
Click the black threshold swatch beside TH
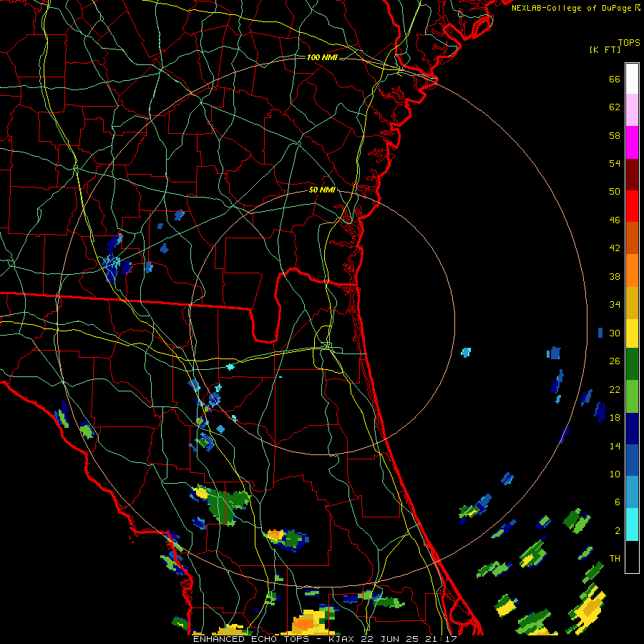click(x=632, y=557)
